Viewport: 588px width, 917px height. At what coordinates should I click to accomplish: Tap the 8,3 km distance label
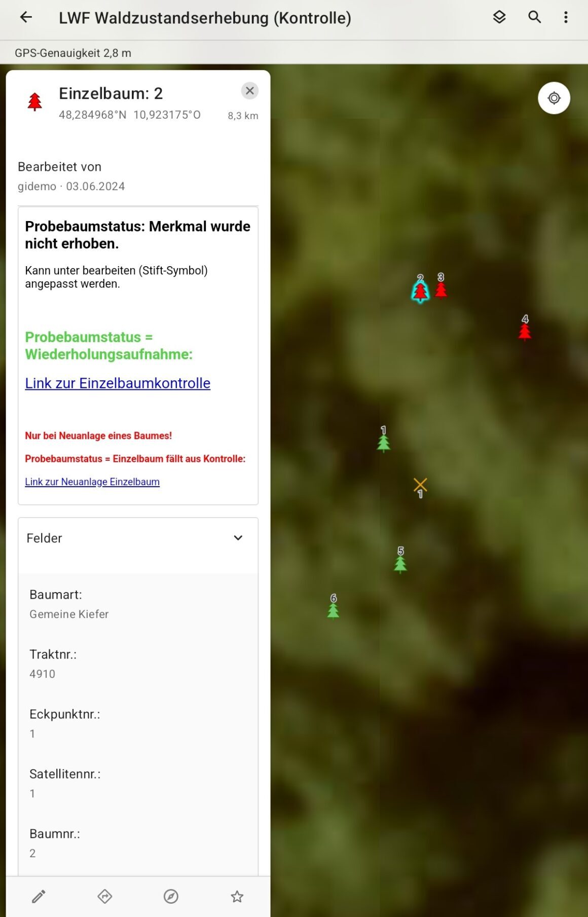tap(243, 116)
